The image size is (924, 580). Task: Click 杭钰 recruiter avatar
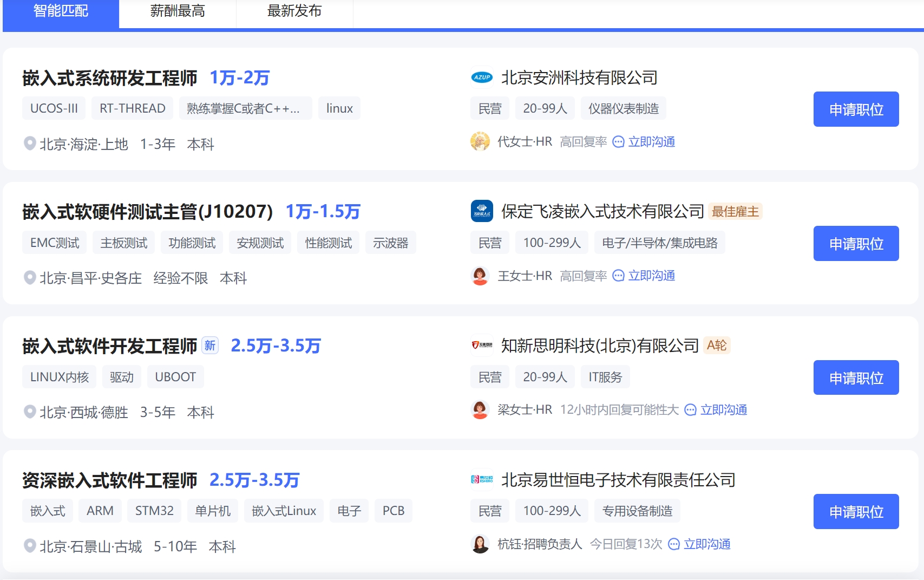(480, 544)
